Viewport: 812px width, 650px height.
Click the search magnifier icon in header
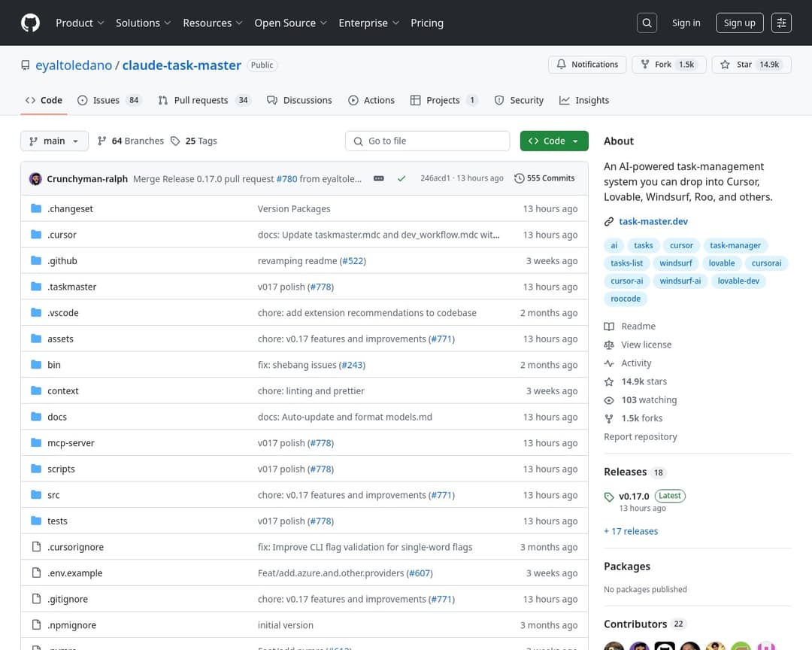647,23
